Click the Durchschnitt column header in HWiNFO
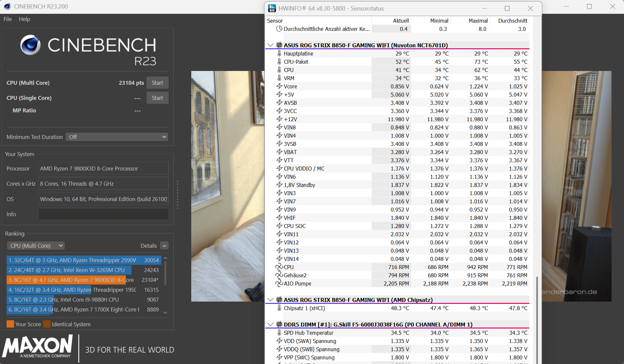Viewport: 624px width, 364px height. [509, 21]
